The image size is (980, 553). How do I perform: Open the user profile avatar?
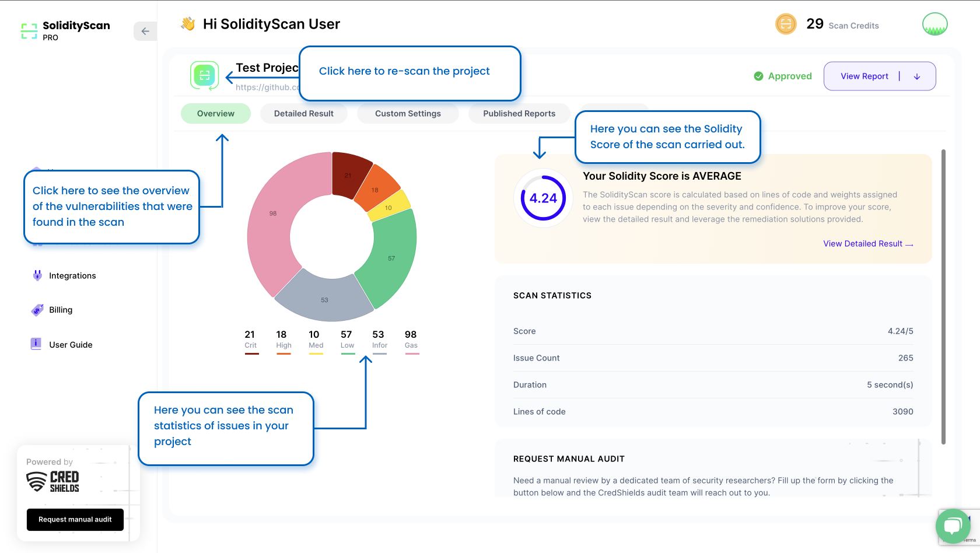(x=935, y=24)
